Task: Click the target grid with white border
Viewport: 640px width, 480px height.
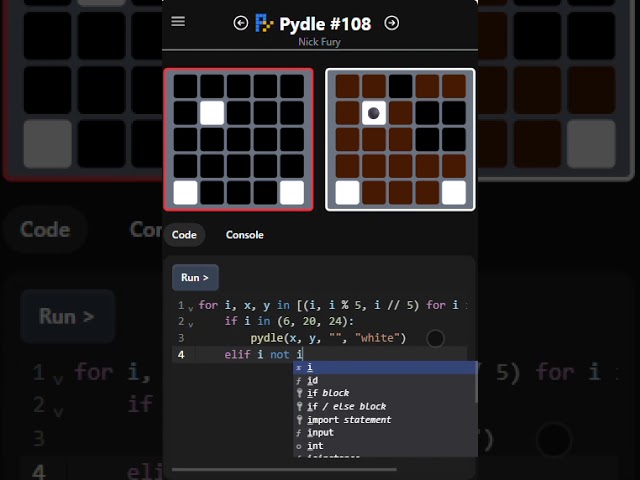Action: click(x=400, y=140)
